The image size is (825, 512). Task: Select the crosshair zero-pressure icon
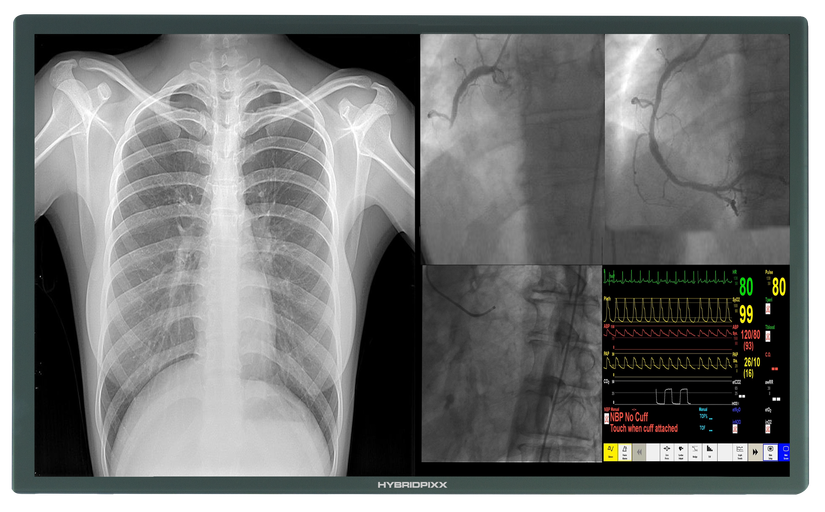[667, 452]
